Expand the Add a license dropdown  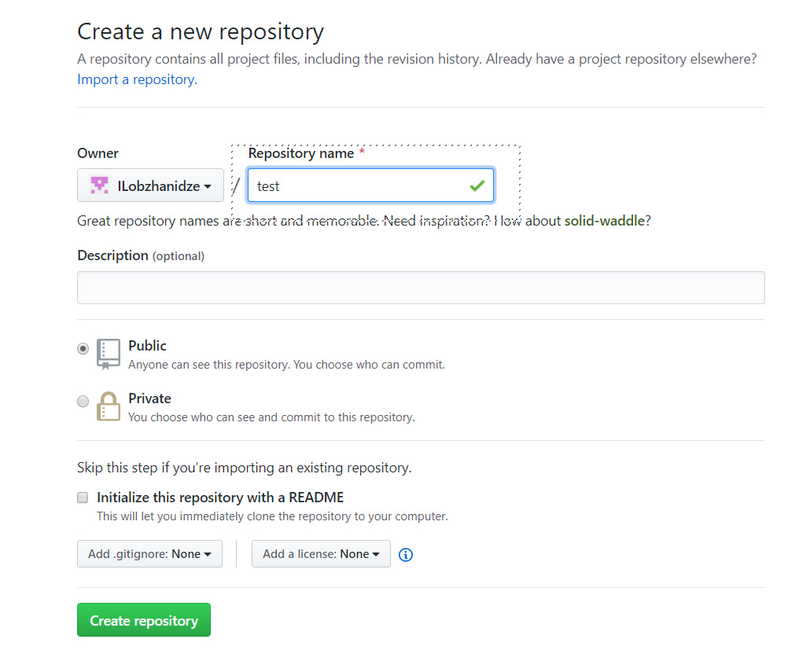pos(321,554)
